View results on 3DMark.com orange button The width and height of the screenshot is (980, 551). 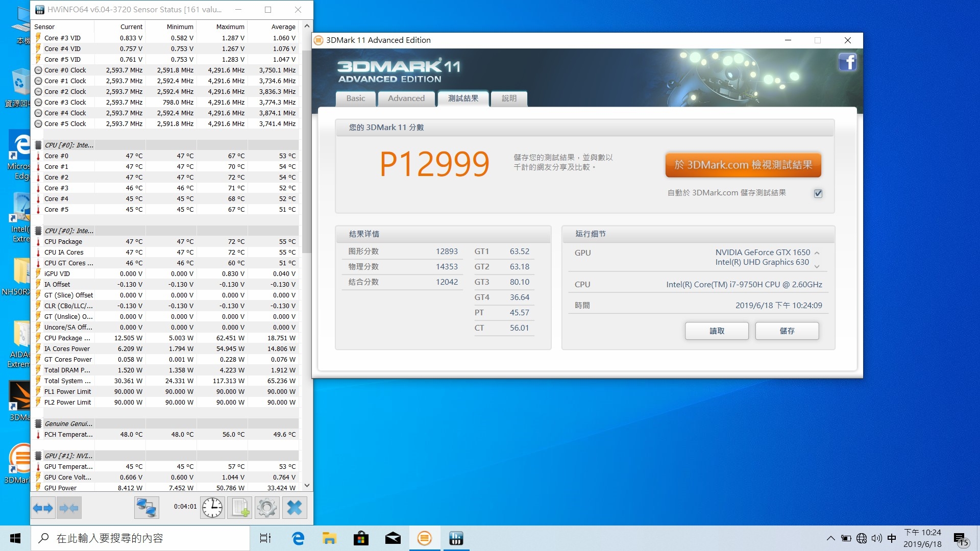pyautogui.click(x=743, y=165)
